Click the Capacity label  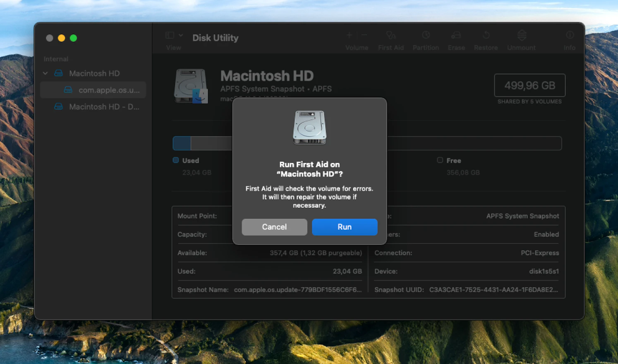pyautogui.click(x=192, y=234)
